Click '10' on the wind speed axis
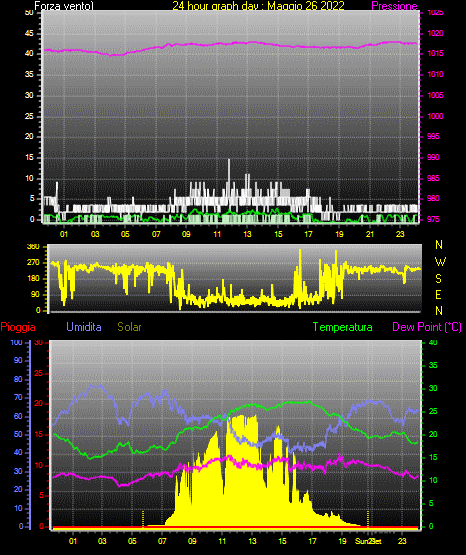Viewport: 466px width, 555px height. pos(29,178)
